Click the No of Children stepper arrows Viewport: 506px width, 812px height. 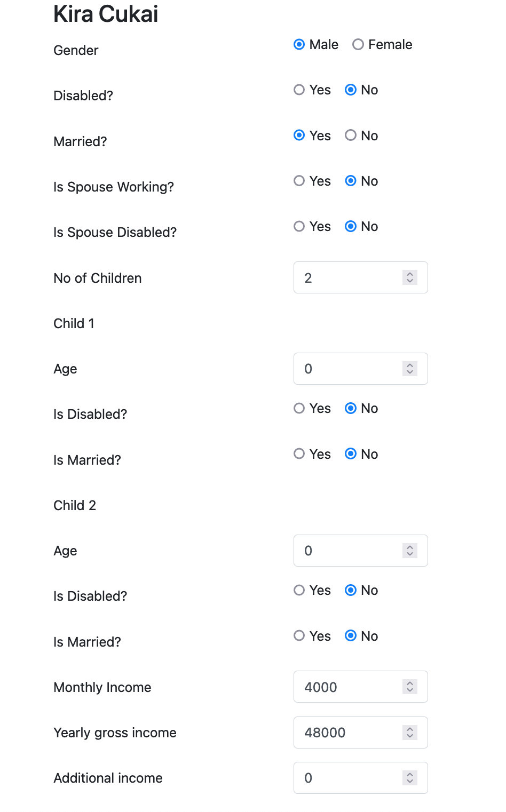point(410,277)
